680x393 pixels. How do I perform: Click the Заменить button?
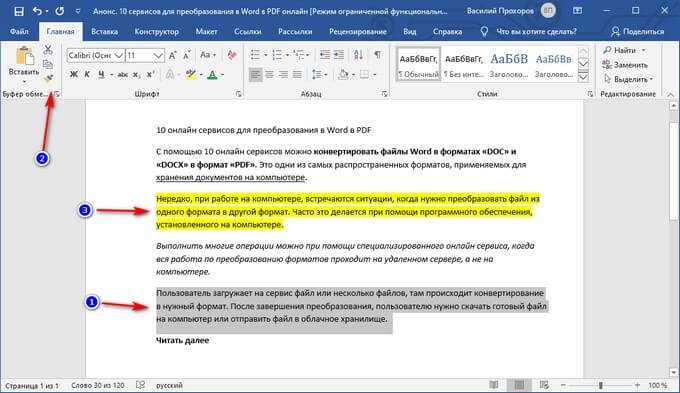[x=625, y=65]
